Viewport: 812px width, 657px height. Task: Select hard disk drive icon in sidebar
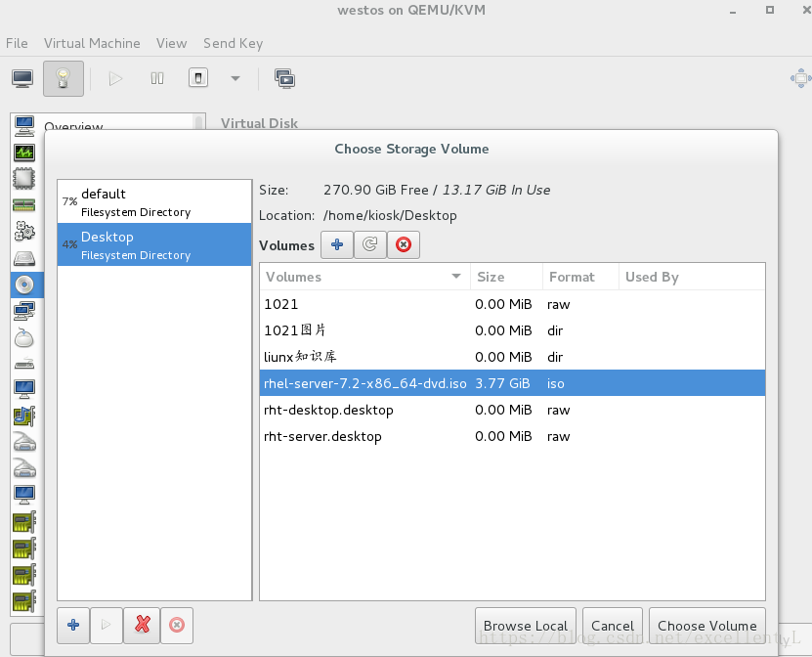[x=24, y=258]
